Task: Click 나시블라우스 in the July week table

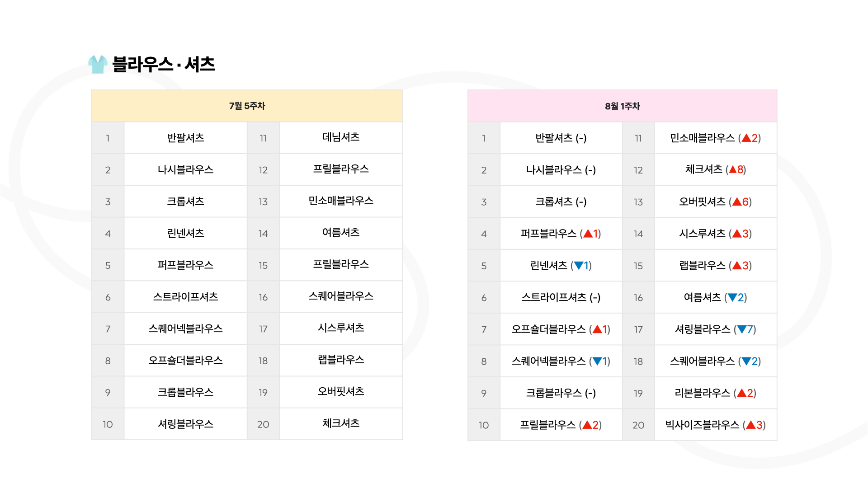Action: click(186, 169)
